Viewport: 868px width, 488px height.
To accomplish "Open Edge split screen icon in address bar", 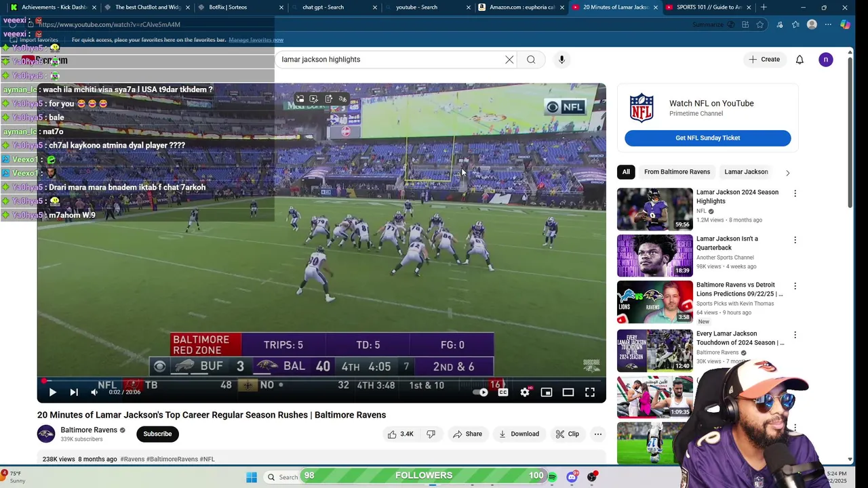I will (x=745, y=24).
